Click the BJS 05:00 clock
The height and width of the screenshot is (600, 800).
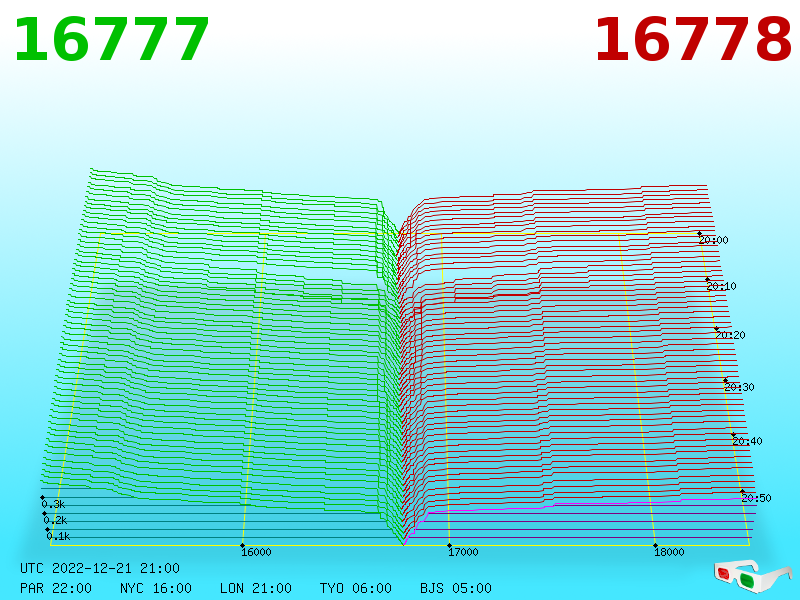tap(456, 588)
